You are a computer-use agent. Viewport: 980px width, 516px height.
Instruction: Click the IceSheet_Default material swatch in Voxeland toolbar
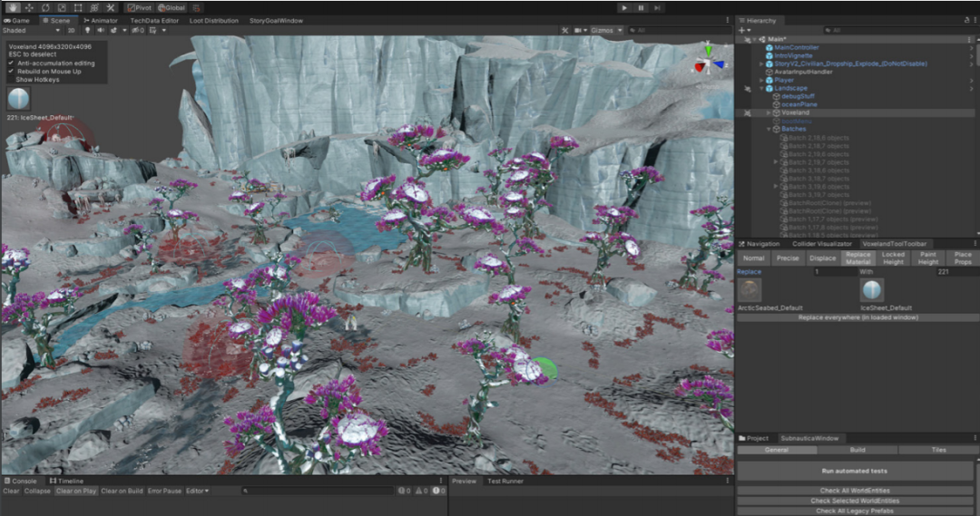[870, 289]
